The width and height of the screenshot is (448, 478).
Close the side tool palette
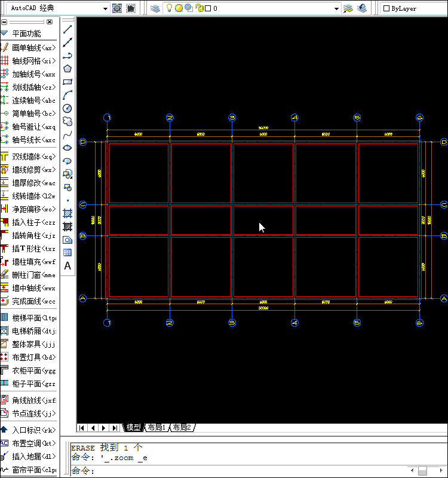[50, 22]
